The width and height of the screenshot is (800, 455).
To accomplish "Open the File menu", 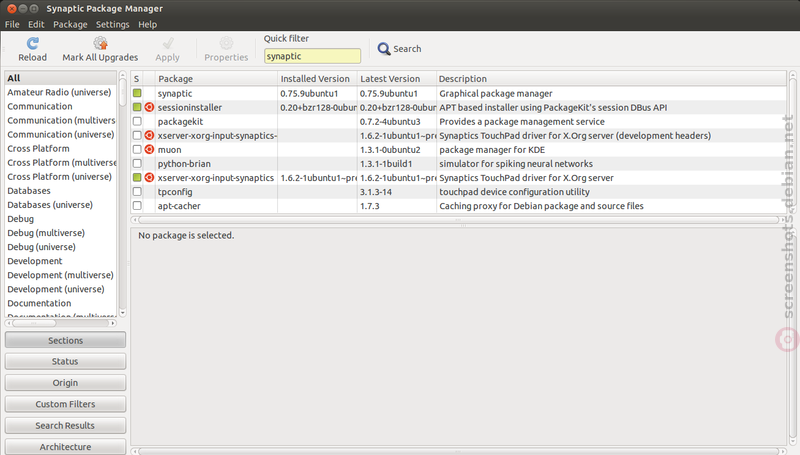I will coord(12,24).
